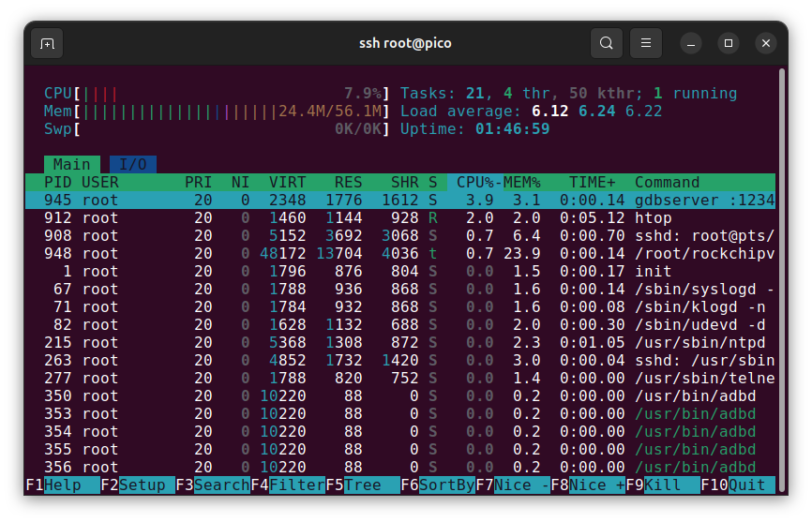Screen dimensions: 812x522
Task: Select the /usr/sbin/ntpd process row
Action: [x=400, y=342]
